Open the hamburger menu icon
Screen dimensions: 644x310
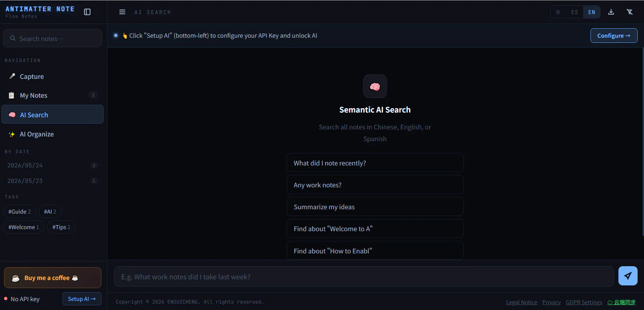coord(122,12)
